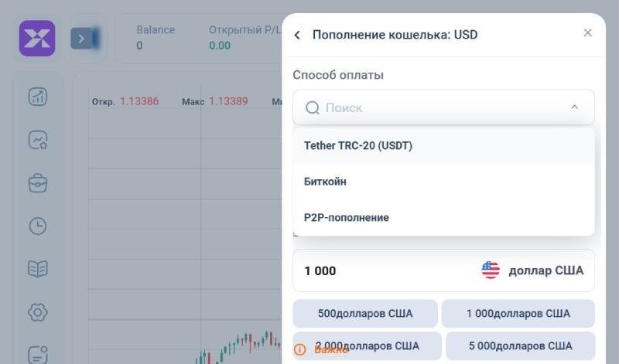Open the notifications note icon at sidebar bottom
619x364 pixels.
[38, 354]
